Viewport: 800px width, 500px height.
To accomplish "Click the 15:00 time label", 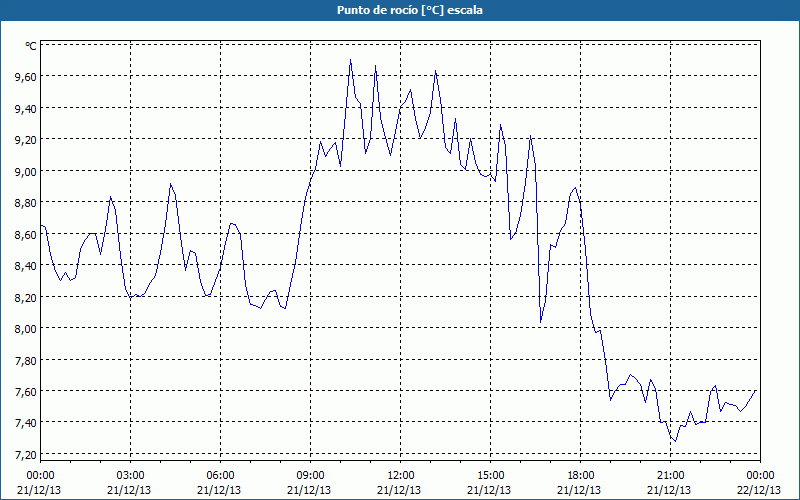I will [490, 476].
